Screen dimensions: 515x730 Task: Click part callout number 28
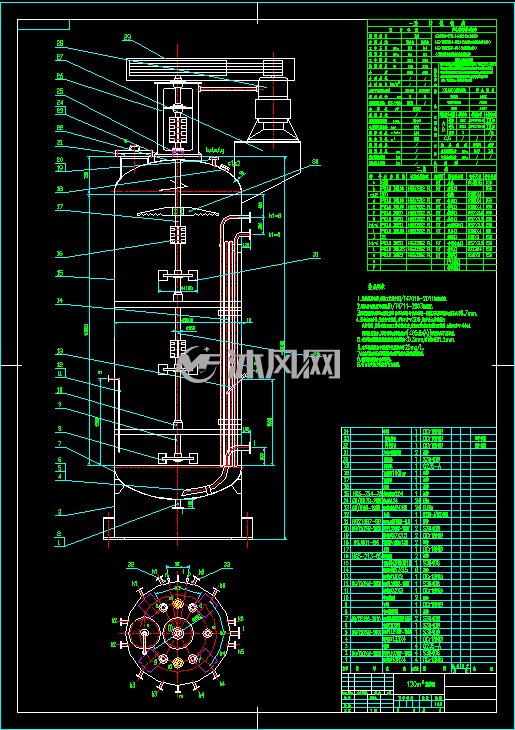(60, 44)
